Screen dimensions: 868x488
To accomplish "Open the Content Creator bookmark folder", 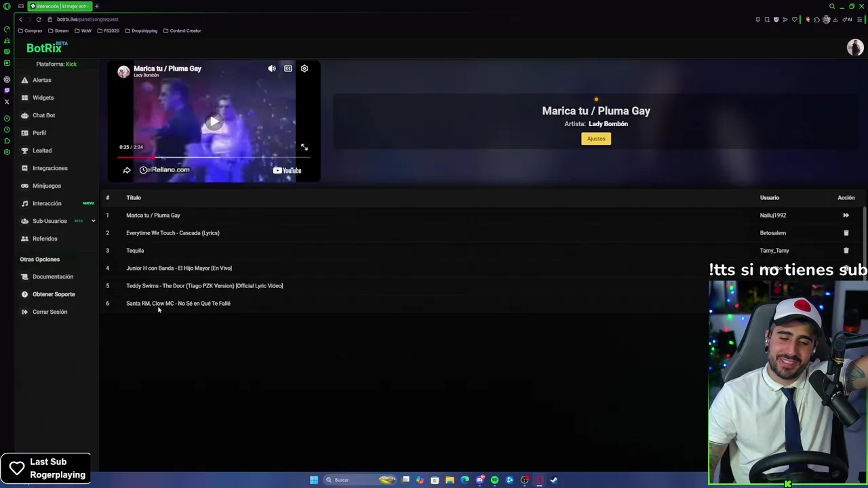I will [182, 30].
